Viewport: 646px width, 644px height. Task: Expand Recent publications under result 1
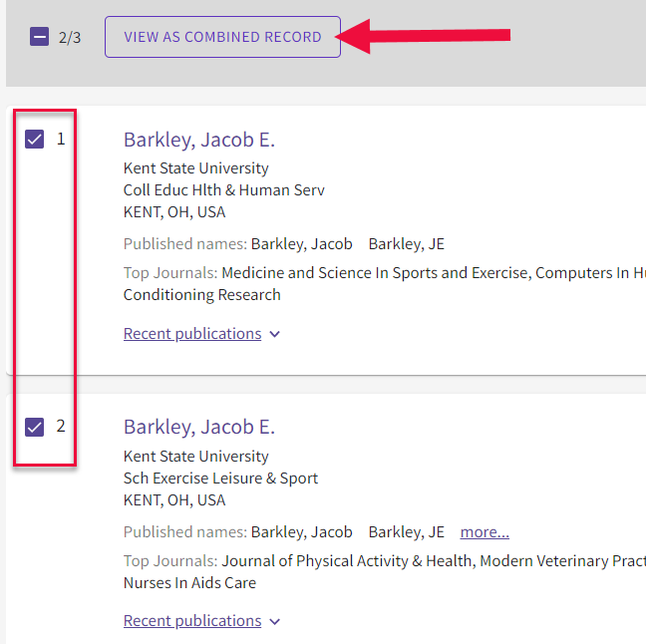pos(192,334)
